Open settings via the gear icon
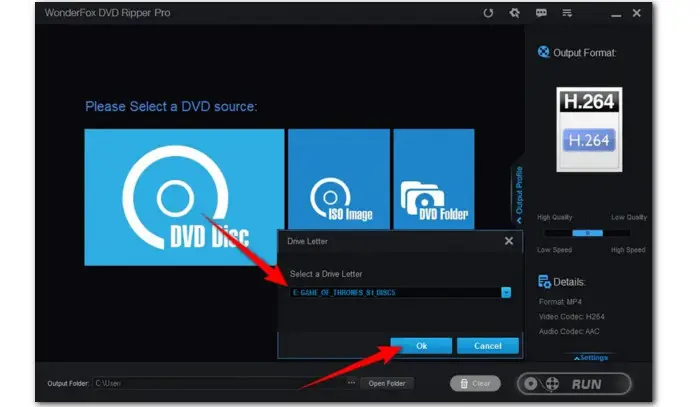Screen dimensions: 700x407 (x=514, y=13)
